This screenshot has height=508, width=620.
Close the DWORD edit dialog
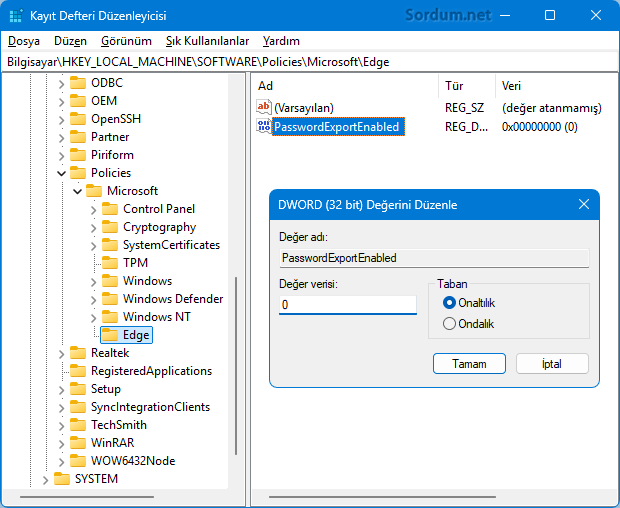584,204
